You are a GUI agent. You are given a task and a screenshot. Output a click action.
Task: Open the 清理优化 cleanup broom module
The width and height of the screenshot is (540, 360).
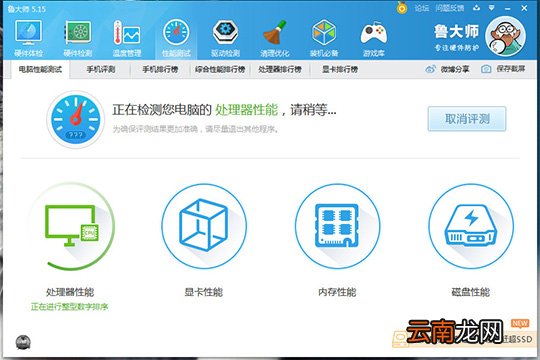(274, 38)
